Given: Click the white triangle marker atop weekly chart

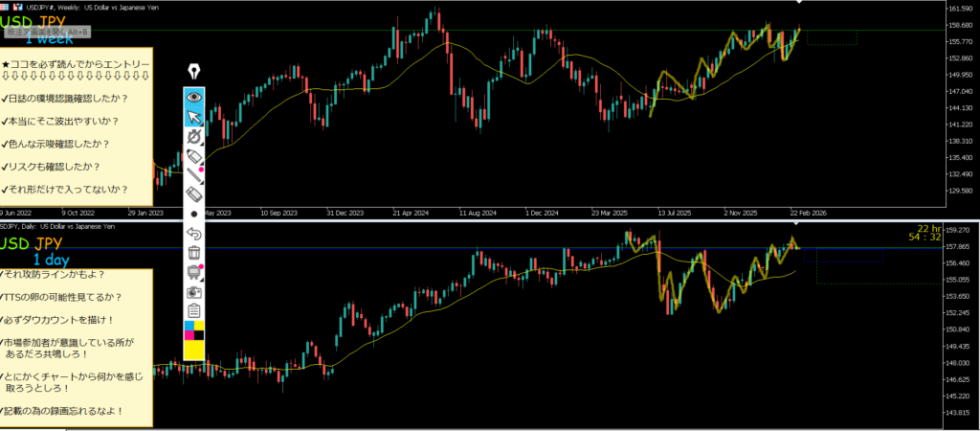Looking at the screenshot, I should (798, 3).
